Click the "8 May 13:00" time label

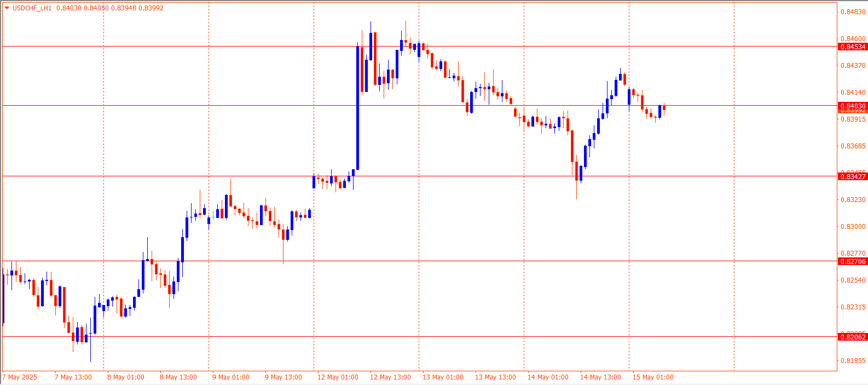178,377
